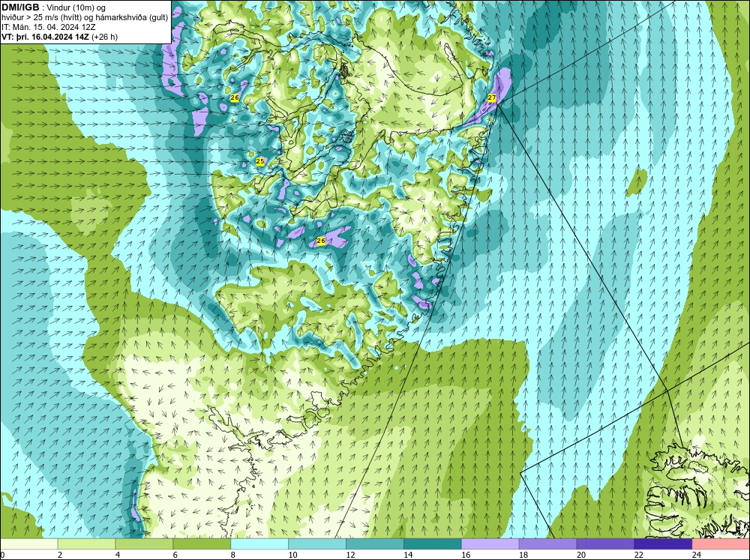Click the DMI/IGB title text
The image size is (750, 560).
coord(20,7)
